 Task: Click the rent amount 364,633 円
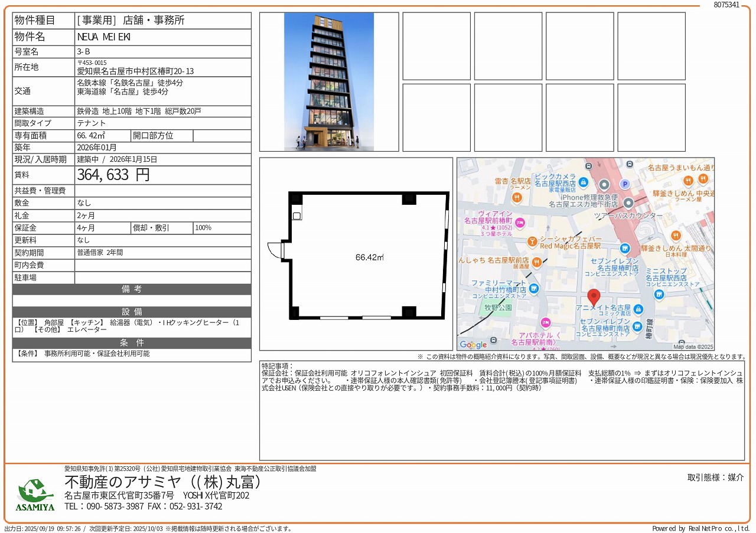tap(113, 175)
